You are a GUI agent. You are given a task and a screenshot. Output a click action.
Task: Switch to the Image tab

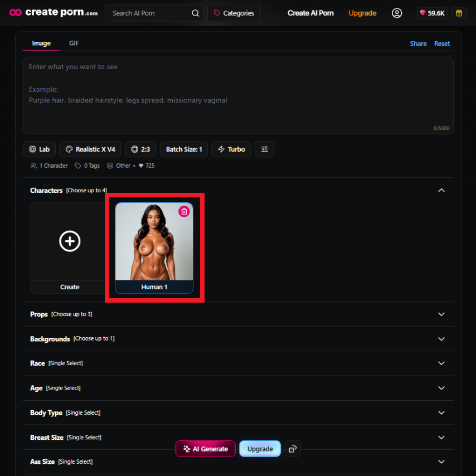pos(41,43)
